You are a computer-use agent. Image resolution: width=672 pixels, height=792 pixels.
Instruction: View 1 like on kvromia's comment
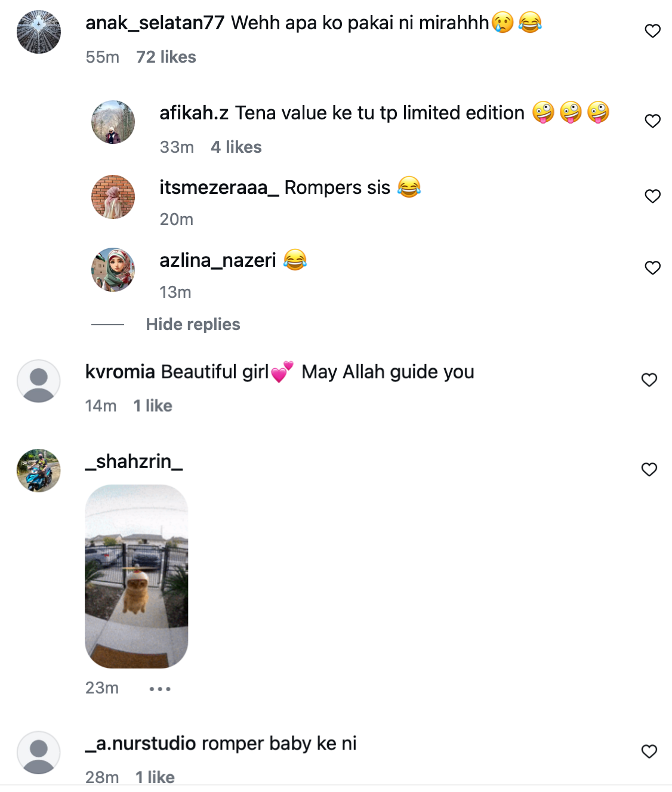click(153, 406)
